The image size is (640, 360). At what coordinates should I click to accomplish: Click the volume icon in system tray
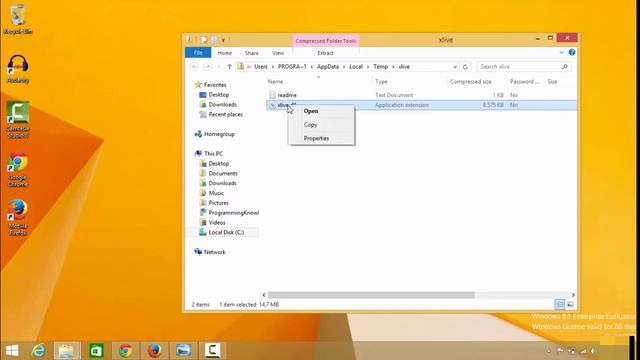(593, 351)
